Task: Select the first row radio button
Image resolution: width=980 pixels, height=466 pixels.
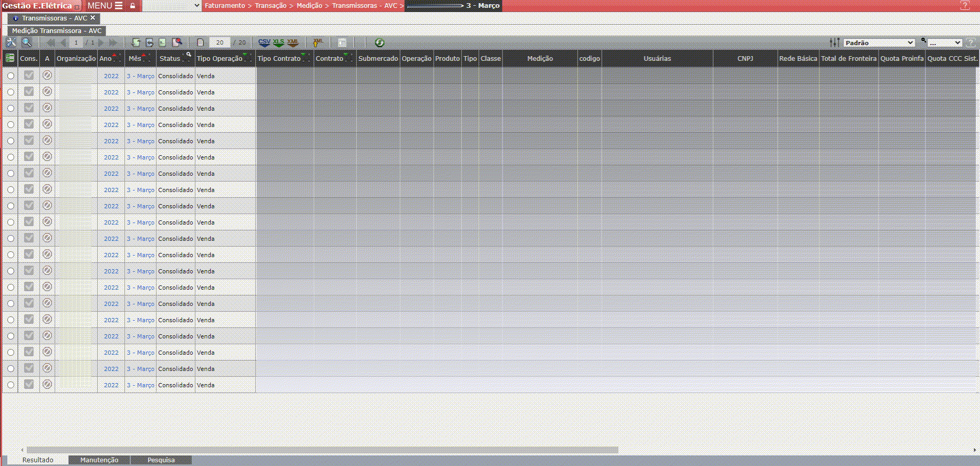Action: click(x=11, y=76)
